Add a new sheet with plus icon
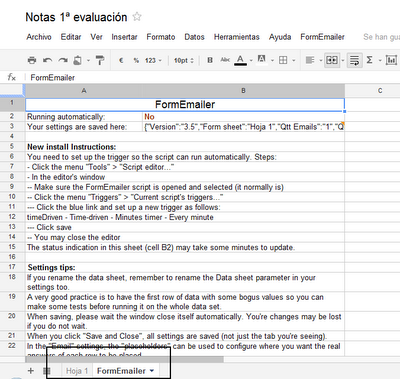This screenshot has width=400, height=379. point(31,371)
